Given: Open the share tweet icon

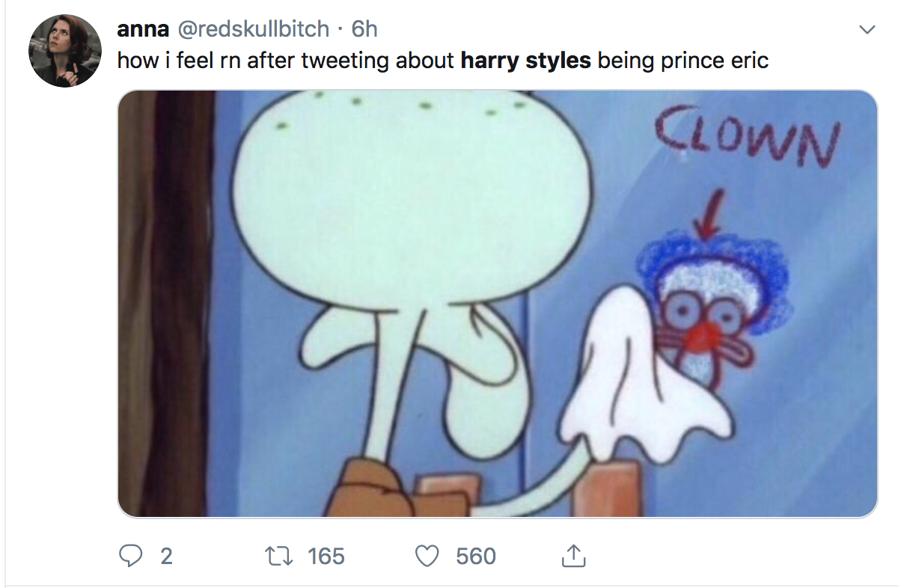Looking at the screenshot, I should pos(572,555).
